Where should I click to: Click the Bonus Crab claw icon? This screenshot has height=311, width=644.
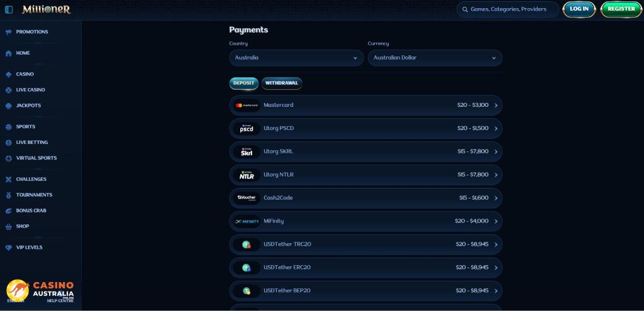coord(9,211)
